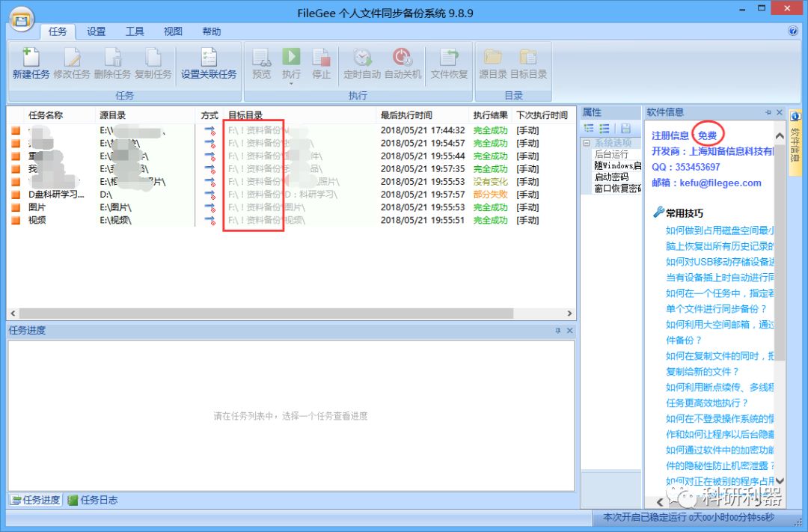
Task: Click the 免费 registration link
Action: pos(707,135)
